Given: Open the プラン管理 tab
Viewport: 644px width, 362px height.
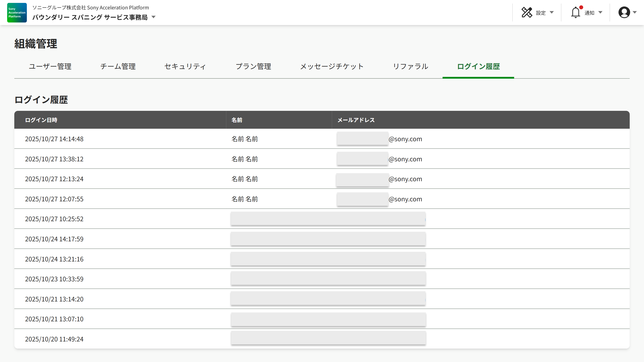Looking at the screenshot, I should click(253, 66).
